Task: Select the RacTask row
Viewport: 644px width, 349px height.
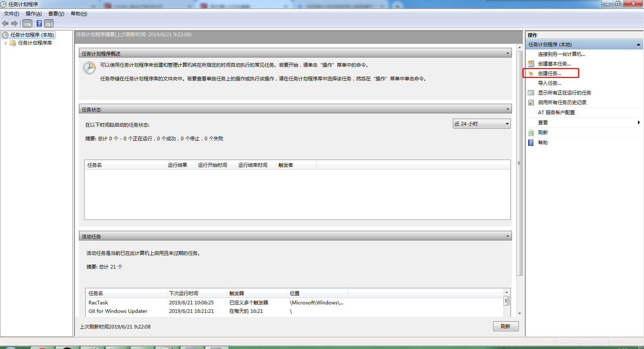Action: 294,303
